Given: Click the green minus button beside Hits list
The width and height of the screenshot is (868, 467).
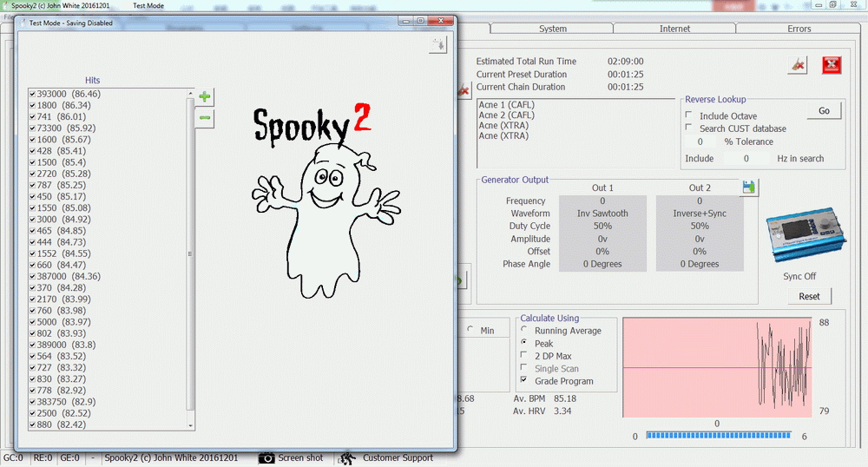Looking at the screenshot, I should [x=204, y=118].
